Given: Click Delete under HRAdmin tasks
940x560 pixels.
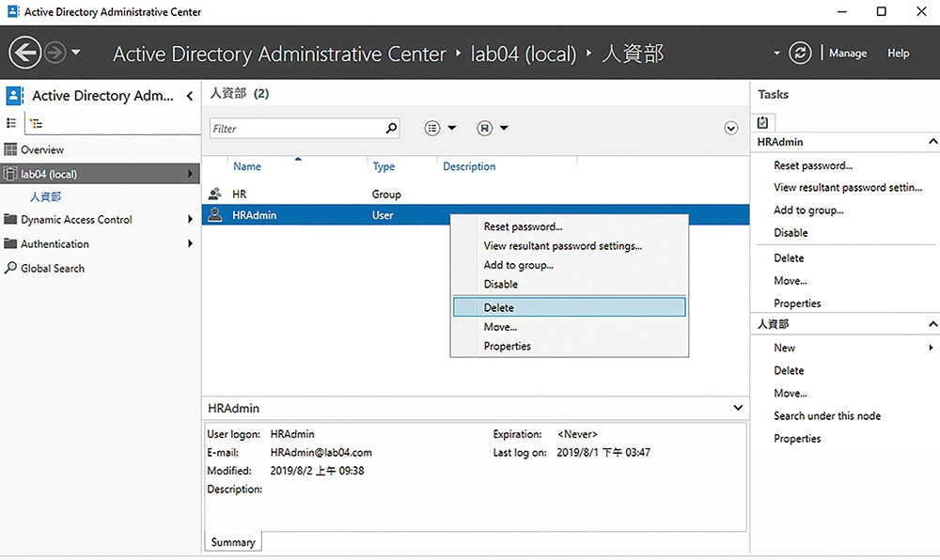Looking at the screenshot, I should 789,258.
